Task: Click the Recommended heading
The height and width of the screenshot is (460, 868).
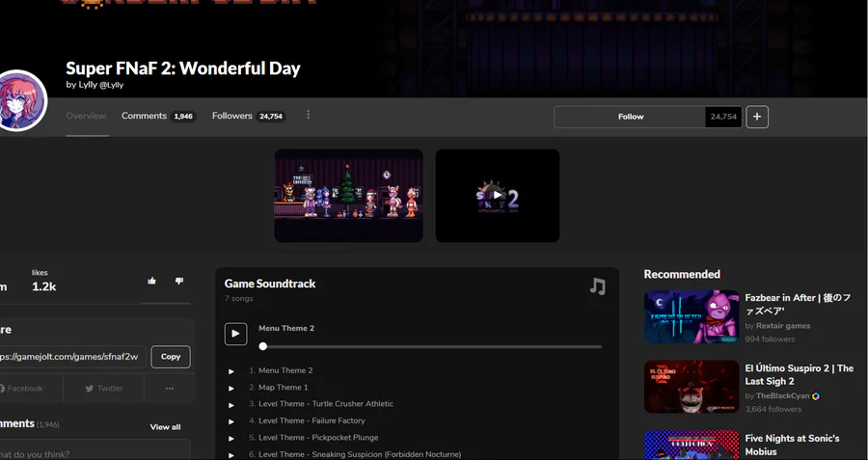Action: click(x=682, y=274)
